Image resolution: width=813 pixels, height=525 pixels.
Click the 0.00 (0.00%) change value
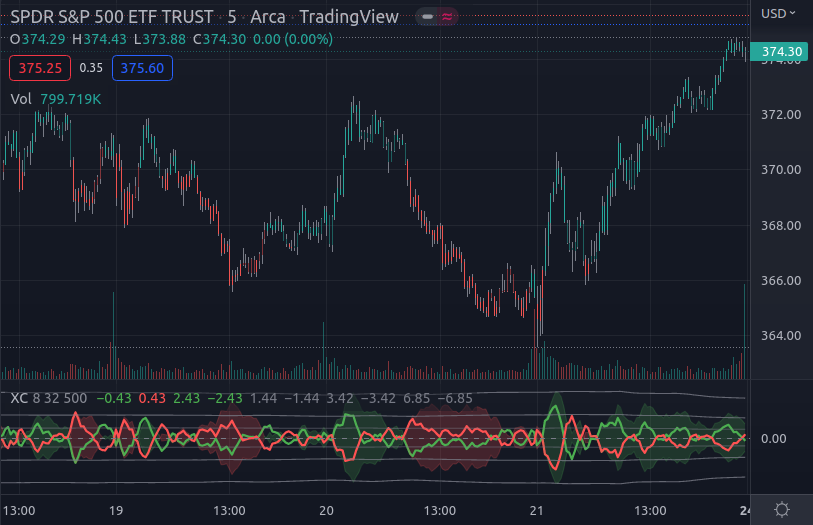(x=293, y=39)
